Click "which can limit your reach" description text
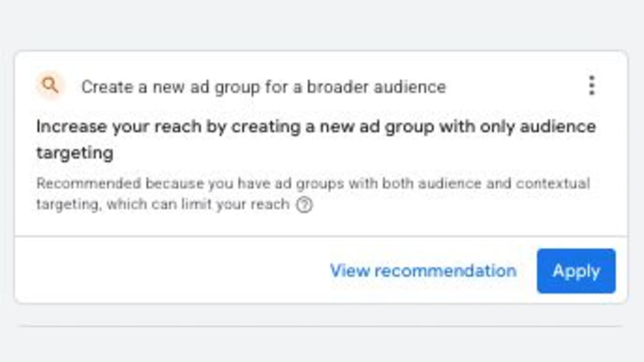The width and height of the screenshot is (644, 362). [198, 205]
